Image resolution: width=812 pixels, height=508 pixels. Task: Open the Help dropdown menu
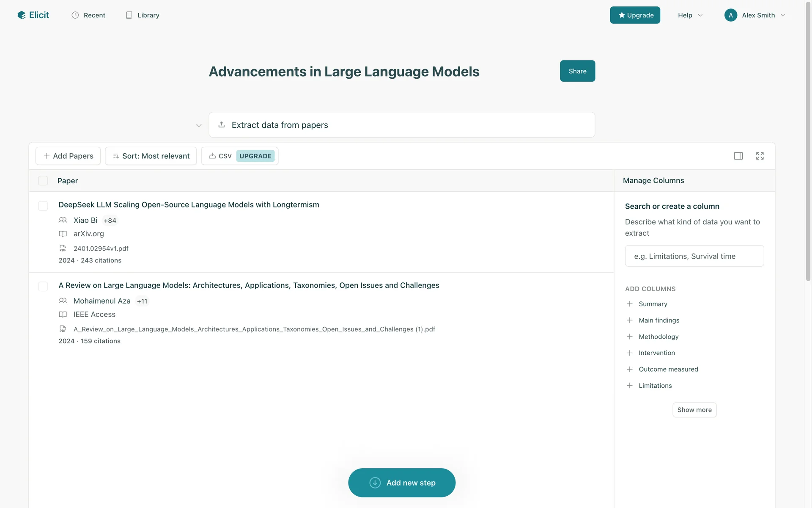point(690,15)
